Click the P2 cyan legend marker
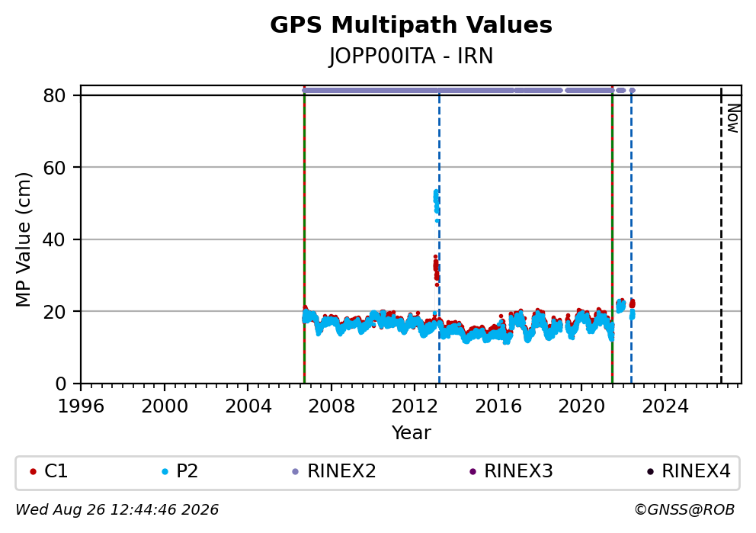The height and width of the screenshot is (533, 756). [x=165, y=472]
